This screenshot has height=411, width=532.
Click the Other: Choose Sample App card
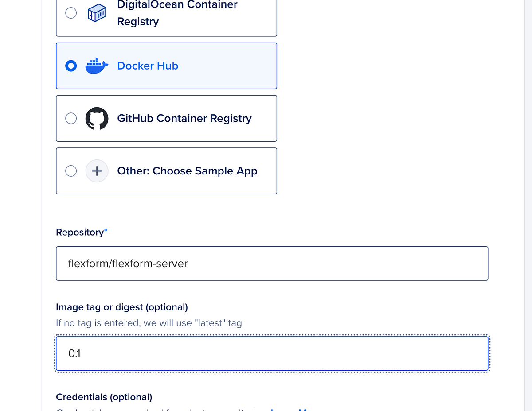[x=166, y=171]
